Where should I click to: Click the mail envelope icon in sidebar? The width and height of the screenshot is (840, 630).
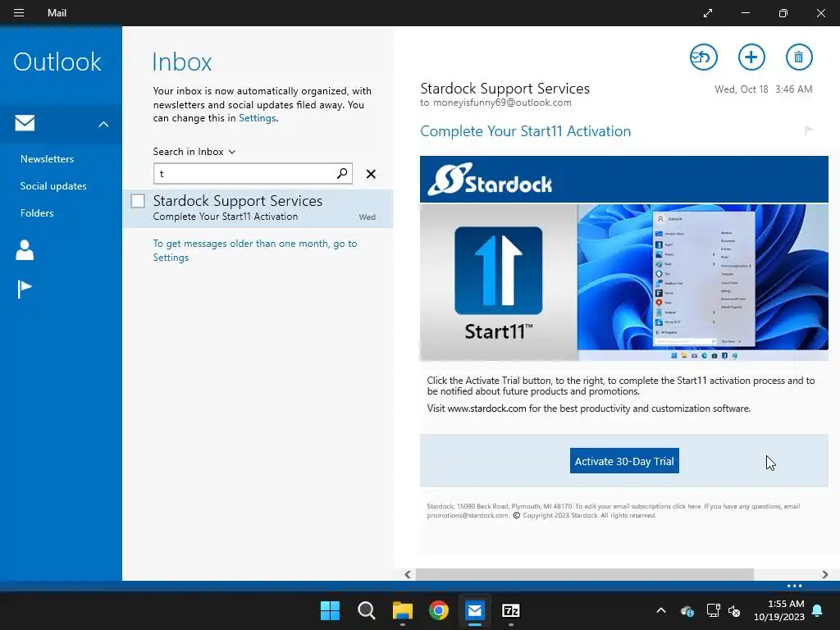[x=25, y=123]
